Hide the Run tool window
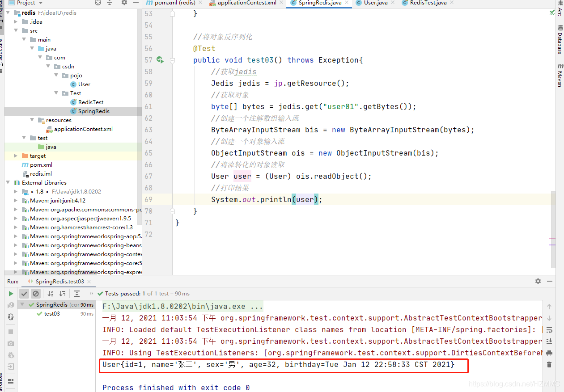Viewport: 564px width, 392px height. pos(551,281)
